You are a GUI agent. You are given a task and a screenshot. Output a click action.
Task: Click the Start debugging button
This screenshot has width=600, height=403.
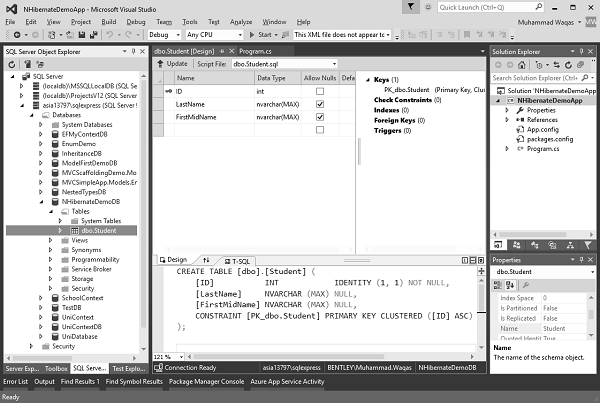[x=260, y=35]
